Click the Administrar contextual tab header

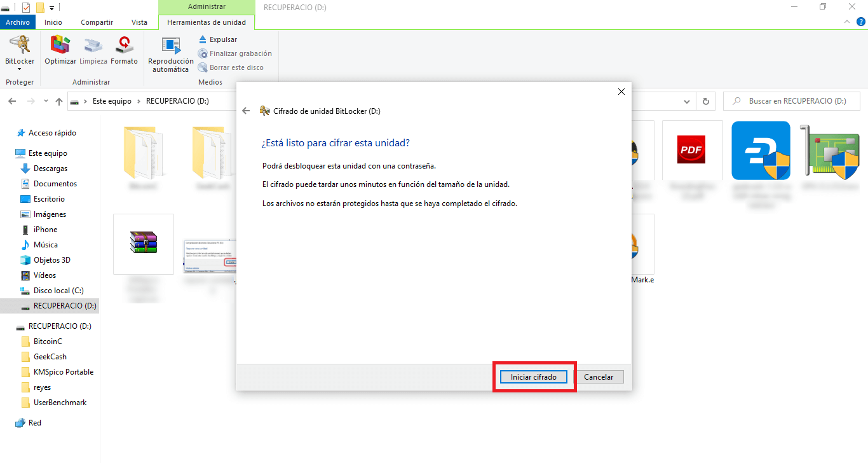click(x=207, y=7)
